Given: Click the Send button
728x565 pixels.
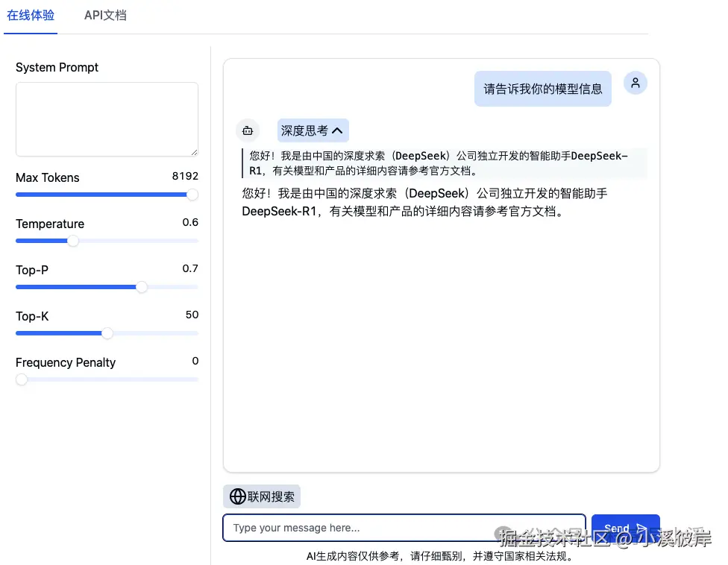Looking at the screenshot, I should (625, 527).
